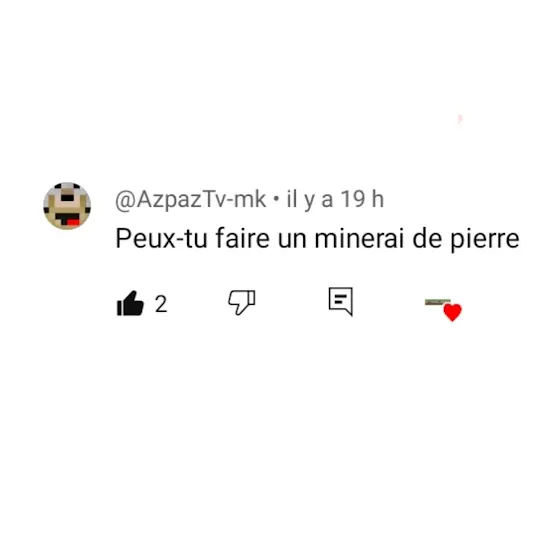
Task: Click the word un in the comment
Action: point(292,240)
